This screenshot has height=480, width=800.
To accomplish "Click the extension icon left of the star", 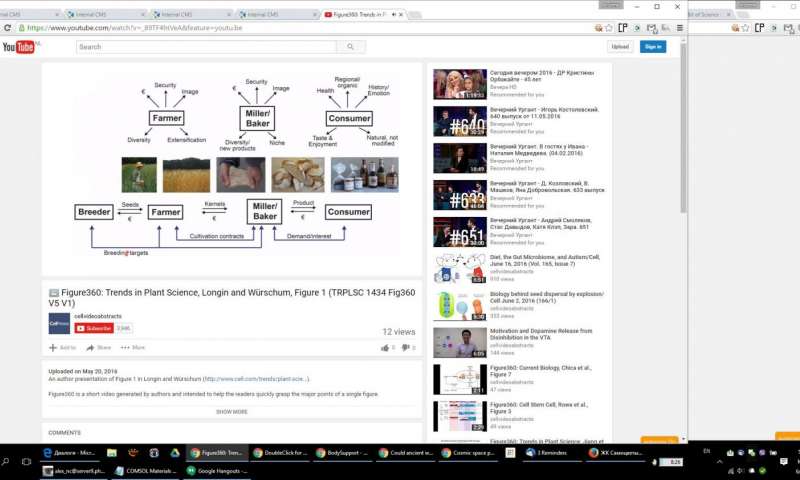I will tap(598, 28).
